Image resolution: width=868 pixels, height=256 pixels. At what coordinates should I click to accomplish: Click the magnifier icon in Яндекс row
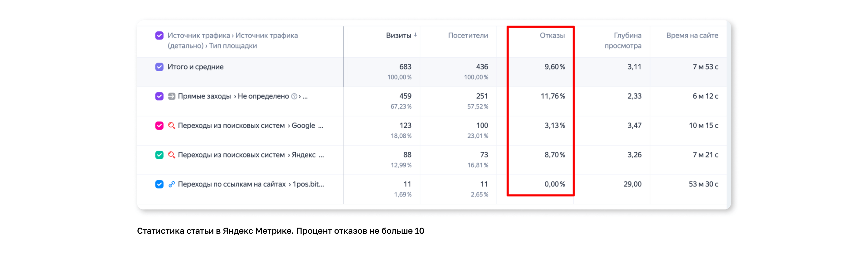pyautogui.click(x=172, y=155)
